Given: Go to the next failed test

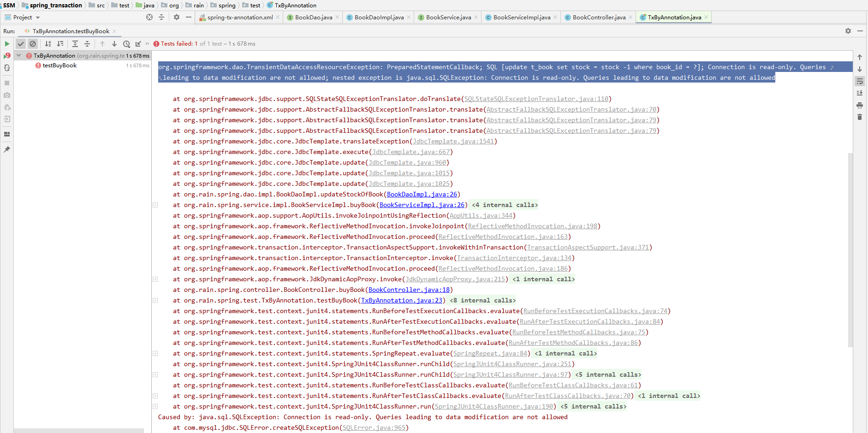Looking at the screenshot, I should pyautogui.click(x=114, y=44).
